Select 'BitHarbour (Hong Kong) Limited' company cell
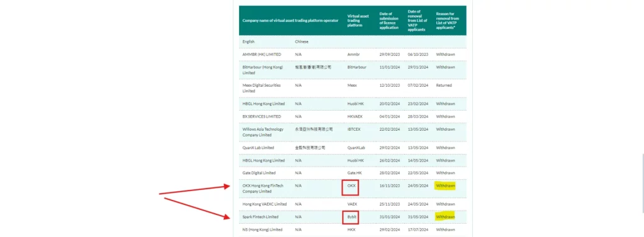This screenshot has width=644, height=237. point(262,70)
